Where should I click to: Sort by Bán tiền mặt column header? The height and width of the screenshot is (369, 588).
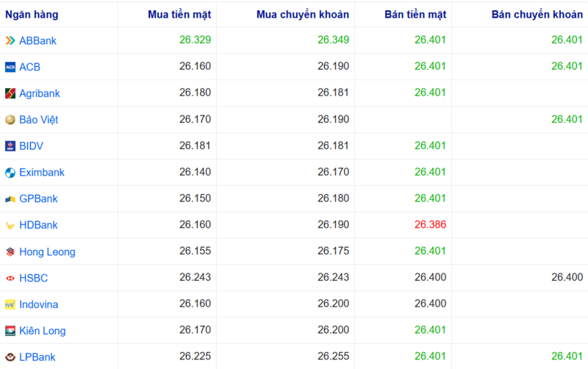[x=415, y=15]
